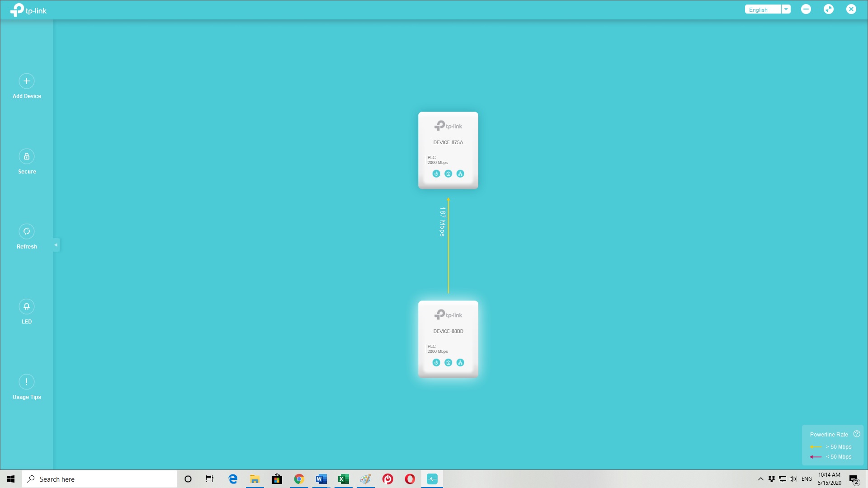868x488 pixels.
Task: Launch Microsoft Edge from taskbar
Action: 233,479
